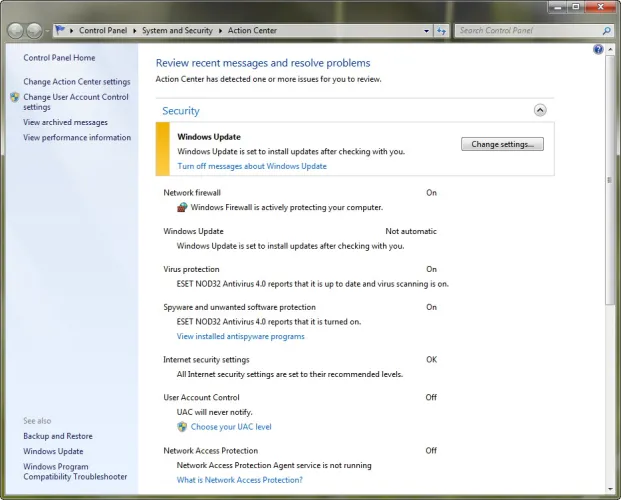Expand breadcrumb arrow after System and Security
The image size is (621, 500).
tap(221, 31)
